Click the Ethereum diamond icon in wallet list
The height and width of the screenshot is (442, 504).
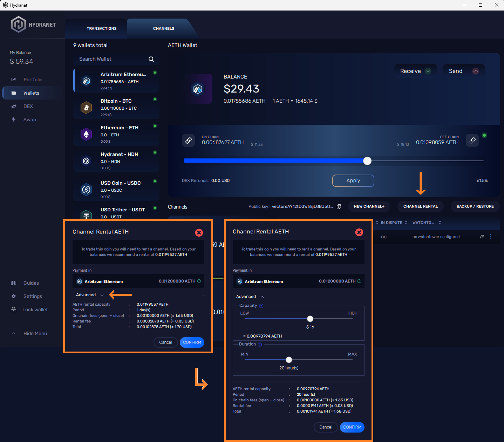86,134
